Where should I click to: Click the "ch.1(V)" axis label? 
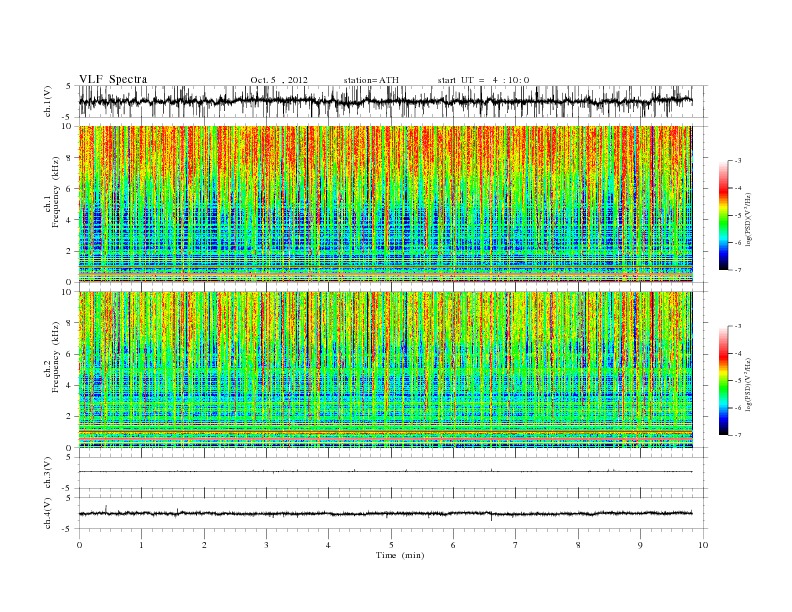48,102
